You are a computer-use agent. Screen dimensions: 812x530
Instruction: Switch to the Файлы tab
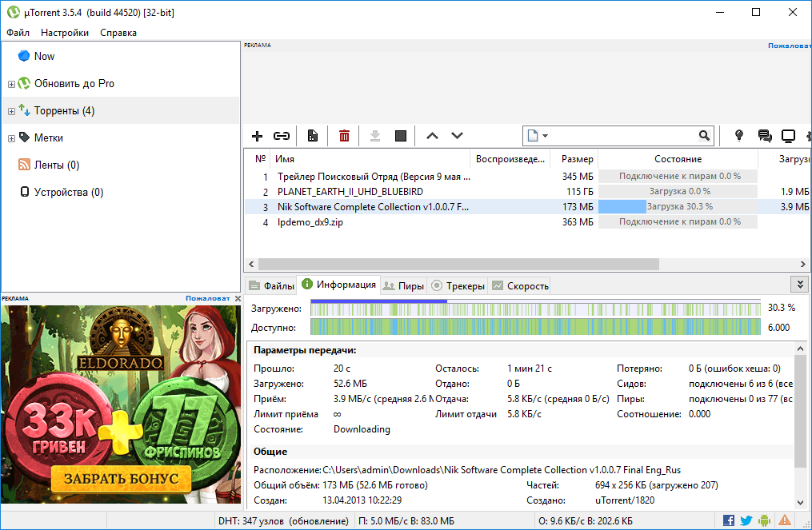coord(271,285)
